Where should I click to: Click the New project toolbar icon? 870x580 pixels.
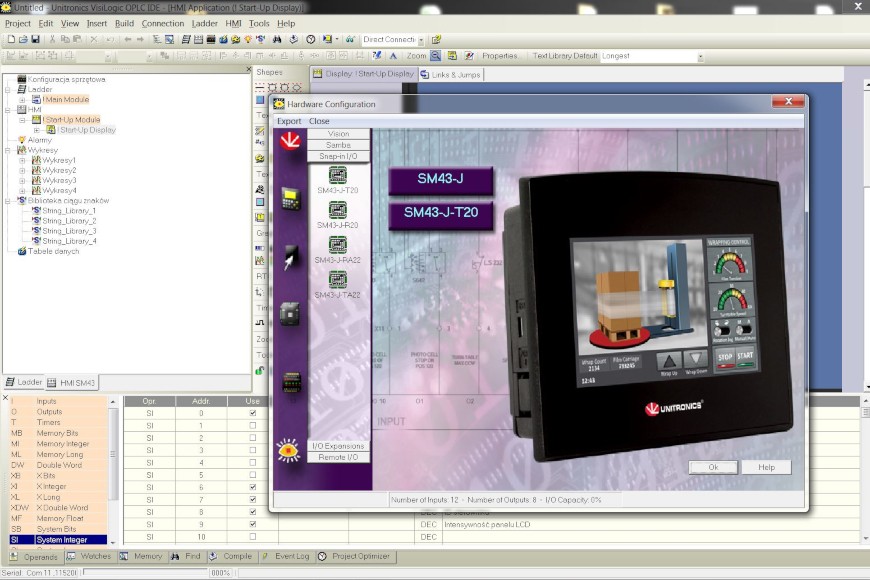(11, 39)
